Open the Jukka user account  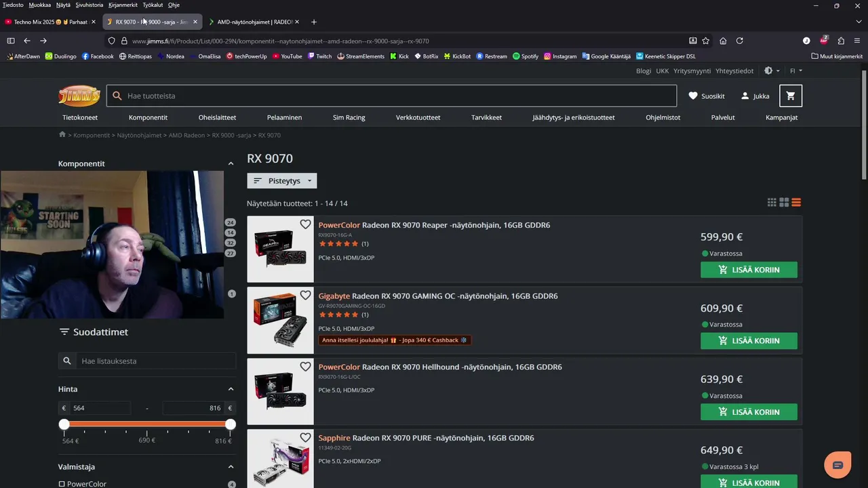tap(755, 96)
